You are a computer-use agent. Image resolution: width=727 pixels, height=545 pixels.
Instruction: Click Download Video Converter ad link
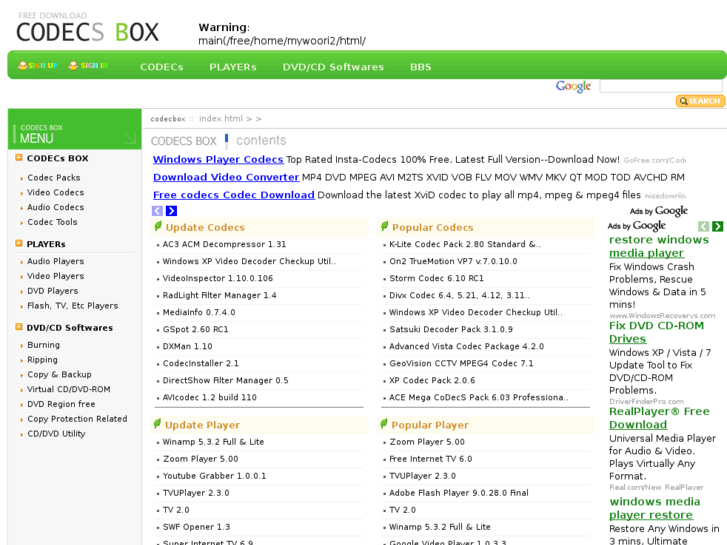tap(226, 177)
